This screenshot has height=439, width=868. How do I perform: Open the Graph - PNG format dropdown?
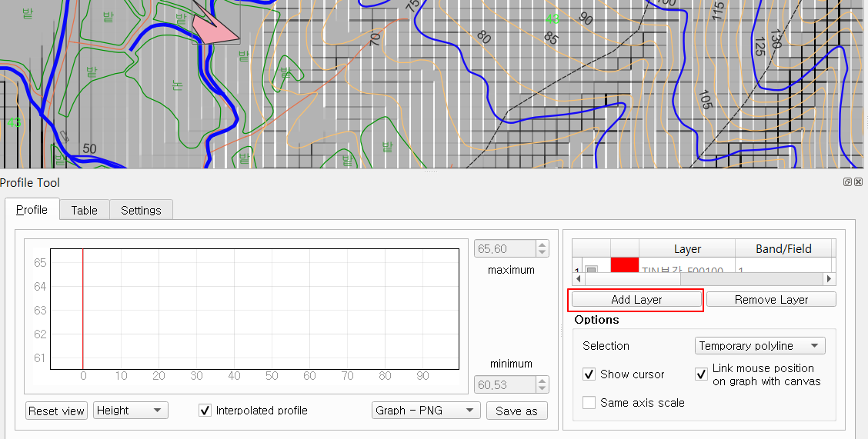pyautogui.click(x=426, y=411)
